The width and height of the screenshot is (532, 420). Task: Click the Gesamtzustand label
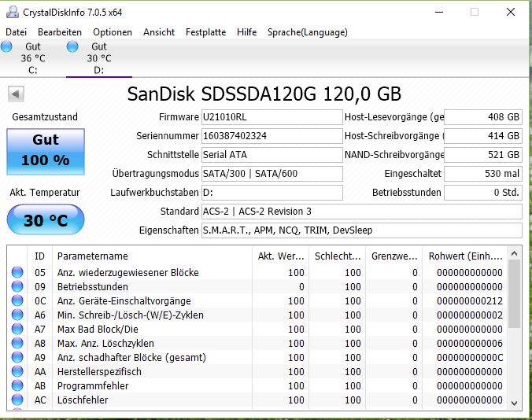45,117
